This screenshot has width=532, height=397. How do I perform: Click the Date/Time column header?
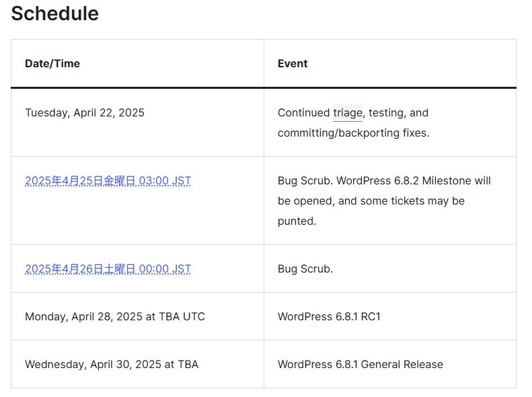(52, 63)
